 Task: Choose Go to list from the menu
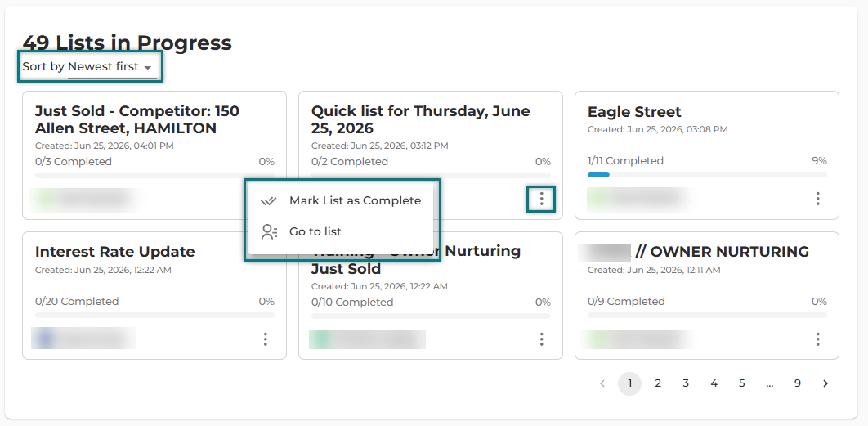pyautogui.click(x=341, y=231)
